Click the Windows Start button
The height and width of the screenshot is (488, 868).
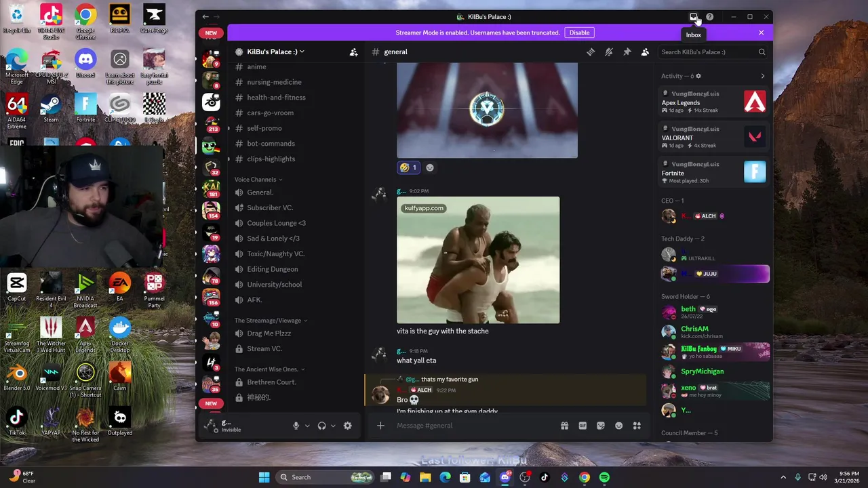coord(264,477)
